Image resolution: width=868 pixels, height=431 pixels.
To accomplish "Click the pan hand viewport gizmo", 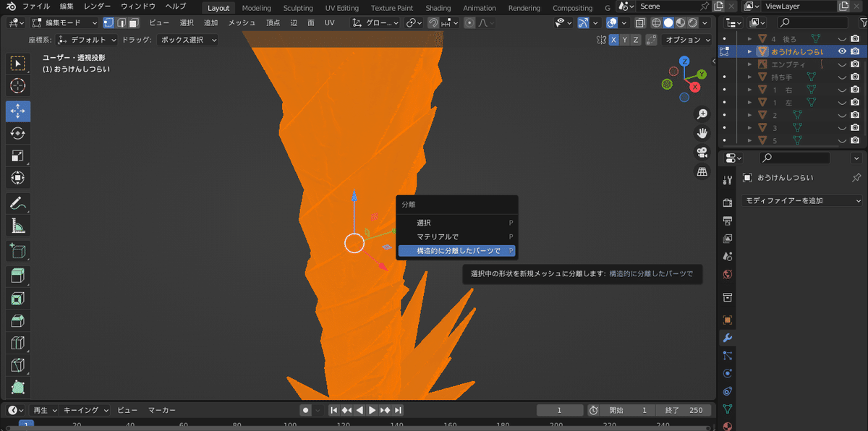I will pos(702,133).
